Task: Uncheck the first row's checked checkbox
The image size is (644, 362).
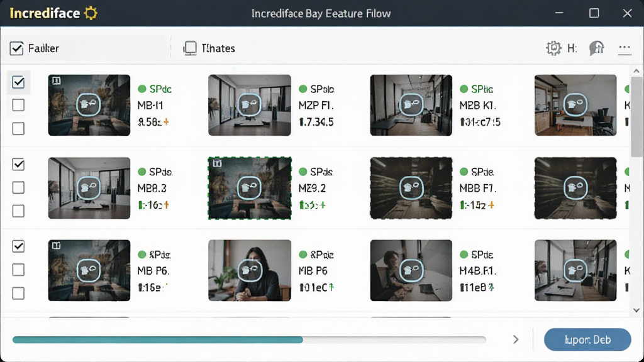Action: (x=18, y=82)
